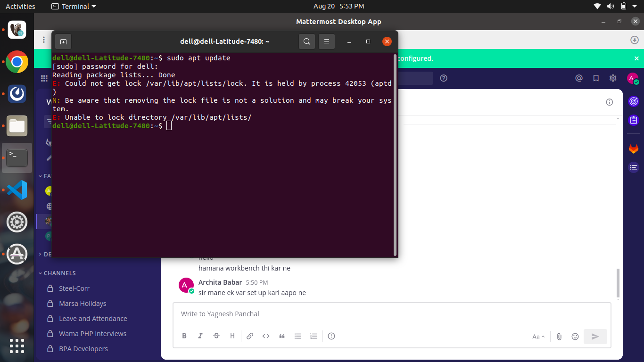Open a new tab in Terminal
Image resolution: width=644 pixels, height=362 pixels.
63,41
